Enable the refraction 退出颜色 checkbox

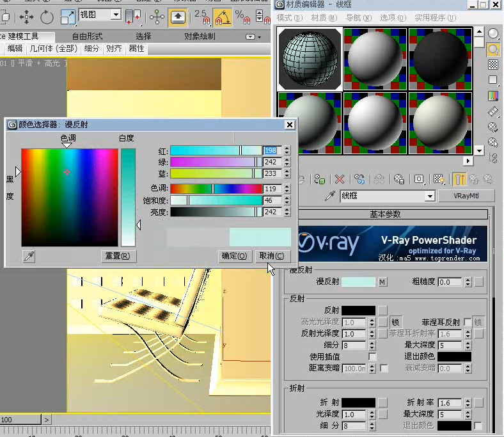click(x=478, y=425)
